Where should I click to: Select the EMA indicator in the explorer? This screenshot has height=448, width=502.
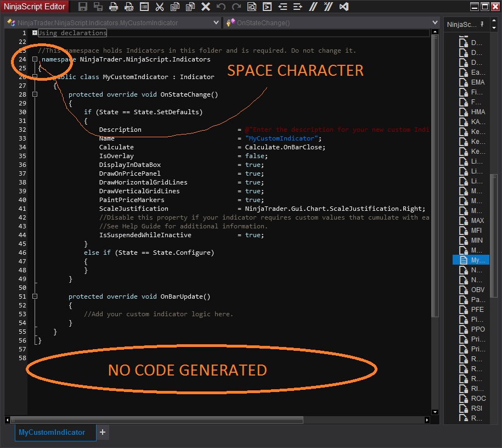coord(477,82)
